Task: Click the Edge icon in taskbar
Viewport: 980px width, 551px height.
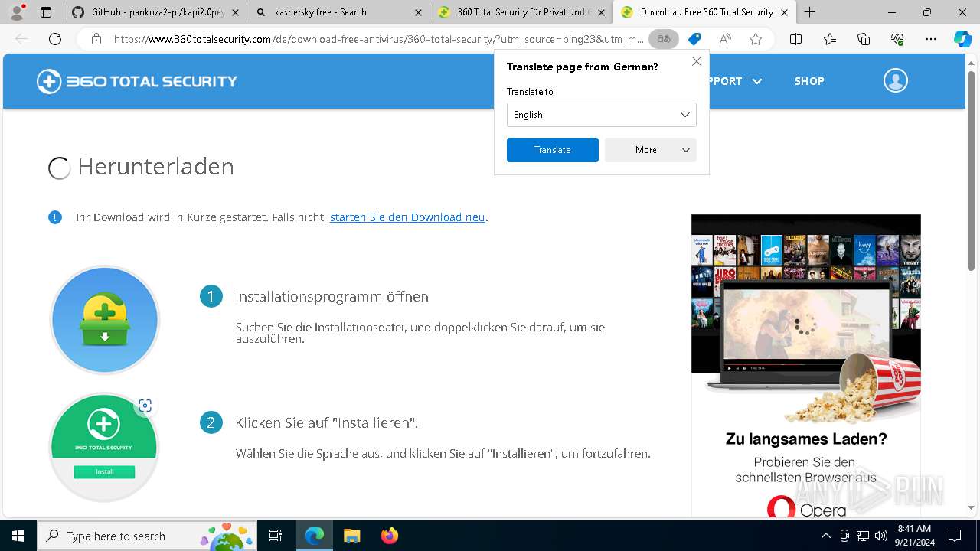Action: [x=315, y=536]
